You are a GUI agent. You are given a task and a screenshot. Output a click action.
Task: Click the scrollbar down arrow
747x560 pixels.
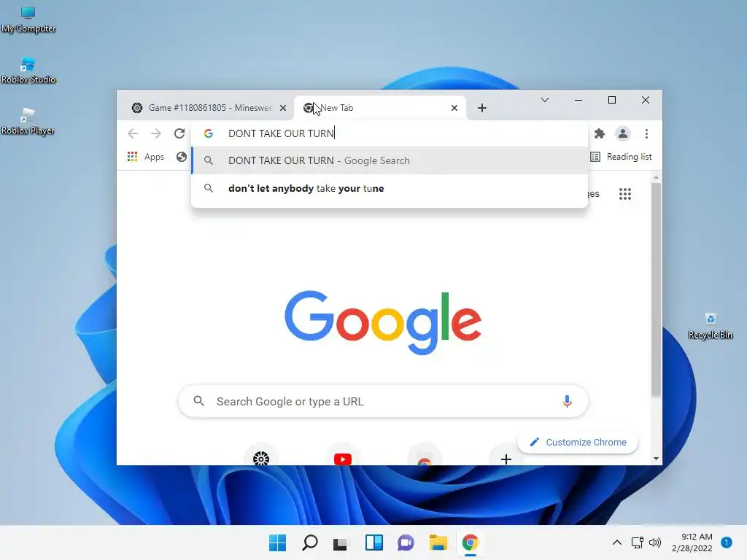click(x=656, y=459)
